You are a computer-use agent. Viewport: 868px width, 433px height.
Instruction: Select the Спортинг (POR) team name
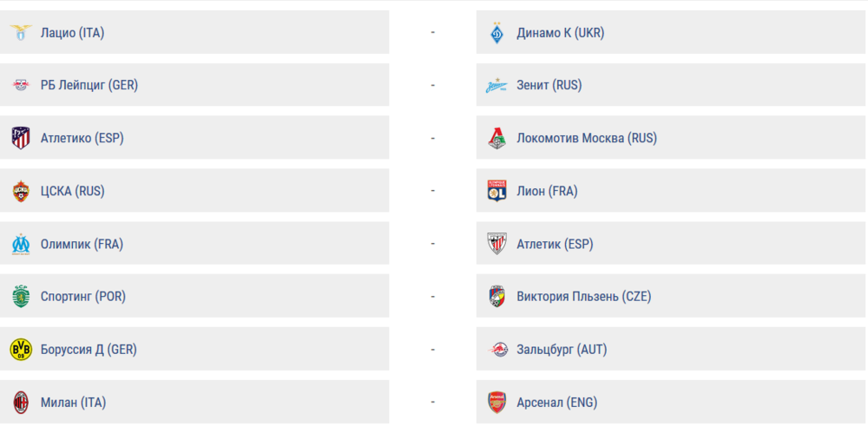[83, 297]
